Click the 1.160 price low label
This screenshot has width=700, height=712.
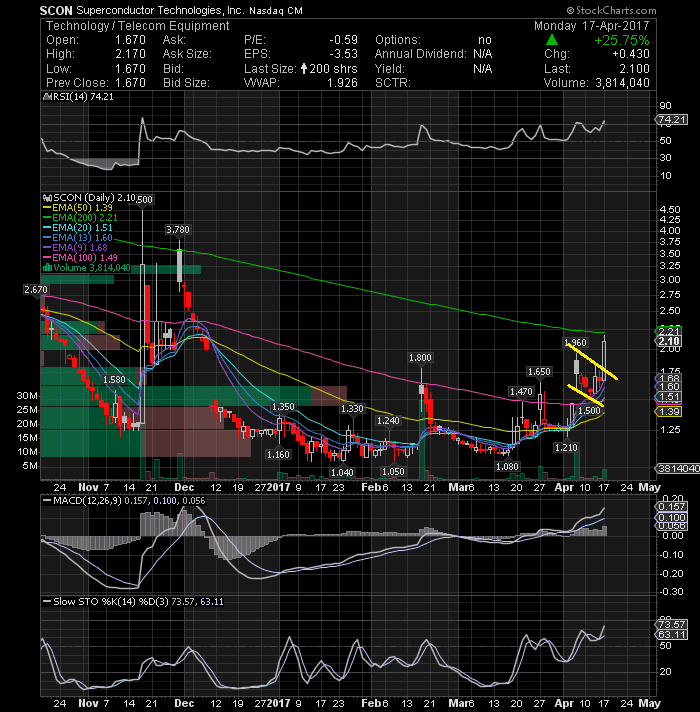[278, 454]
